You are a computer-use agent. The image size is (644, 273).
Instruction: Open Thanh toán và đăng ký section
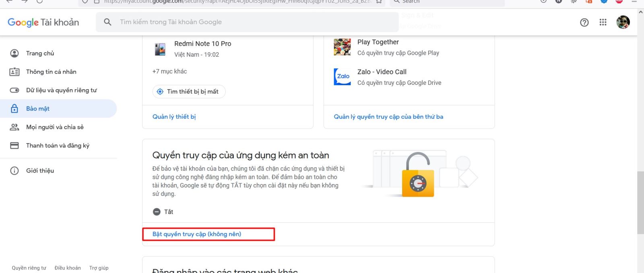click(58, 146)
